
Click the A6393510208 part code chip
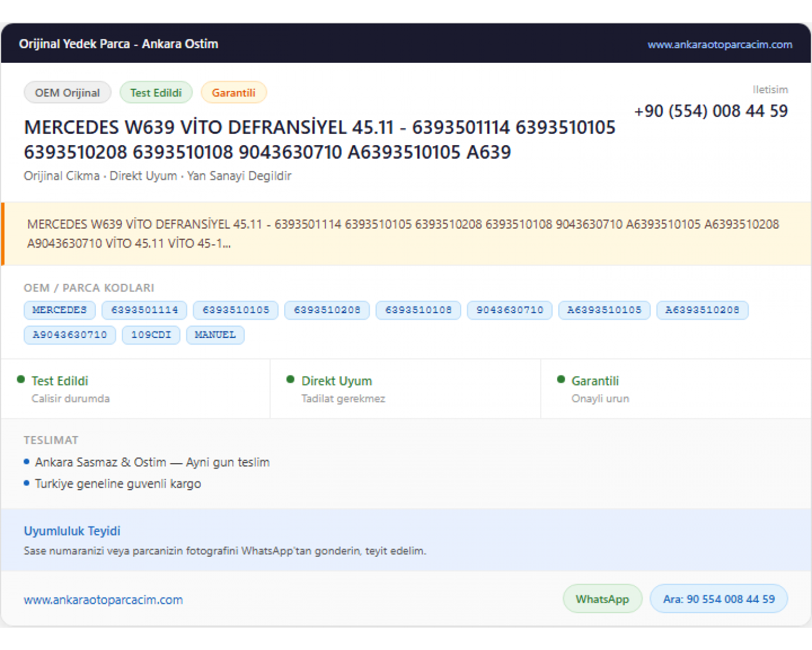pyautogui.click(x=702, y=310)
